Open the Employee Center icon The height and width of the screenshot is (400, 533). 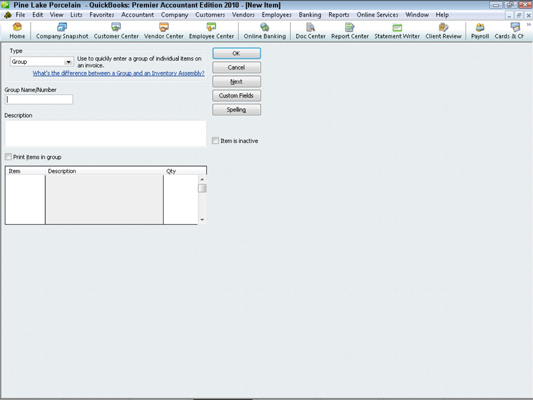pyautogui.click(x=211, y=31)
